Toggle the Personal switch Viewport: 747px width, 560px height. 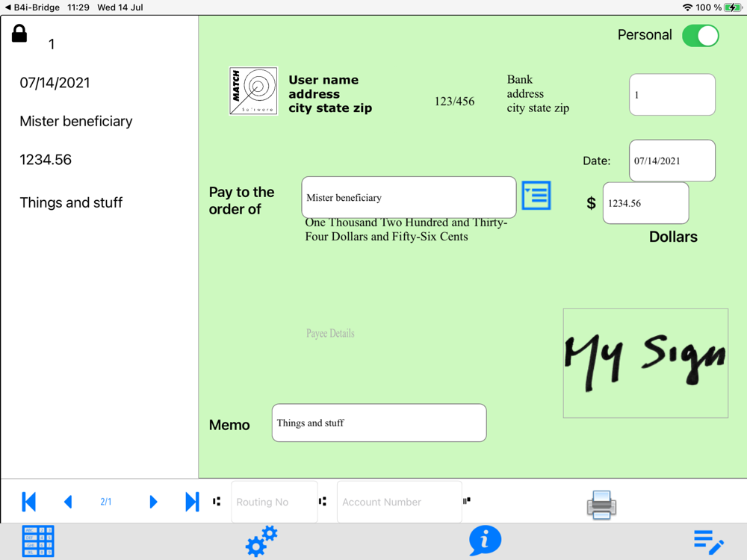701,36
